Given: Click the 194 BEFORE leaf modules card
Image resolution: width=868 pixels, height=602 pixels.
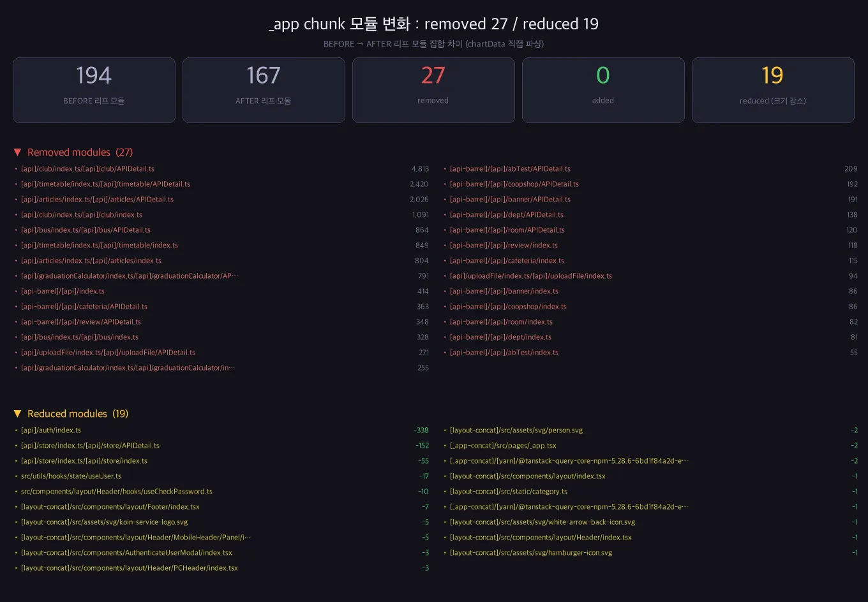Looking at the screenshot, I should [x=94, y=90].
